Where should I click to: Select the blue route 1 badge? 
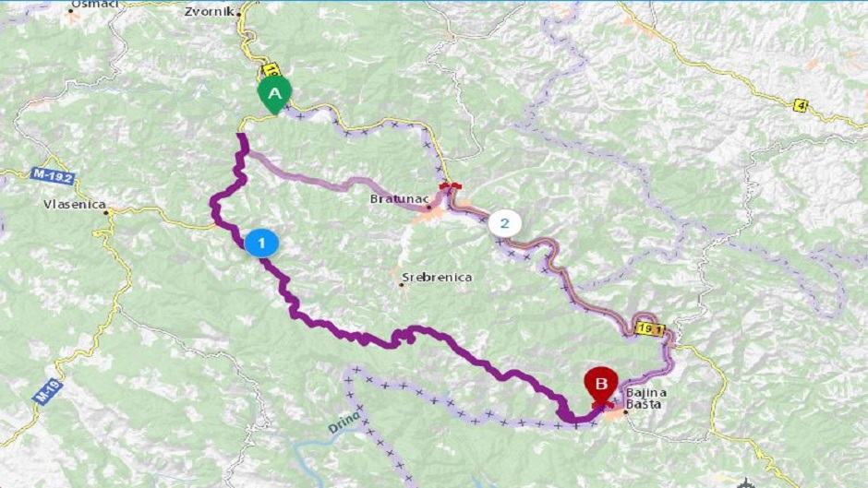[x=261, y=243]
